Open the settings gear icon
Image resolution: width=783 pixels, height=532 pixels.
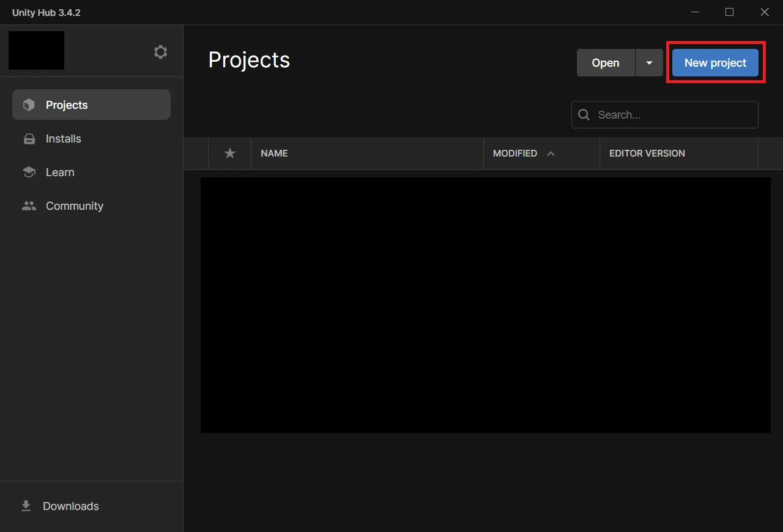160,52
